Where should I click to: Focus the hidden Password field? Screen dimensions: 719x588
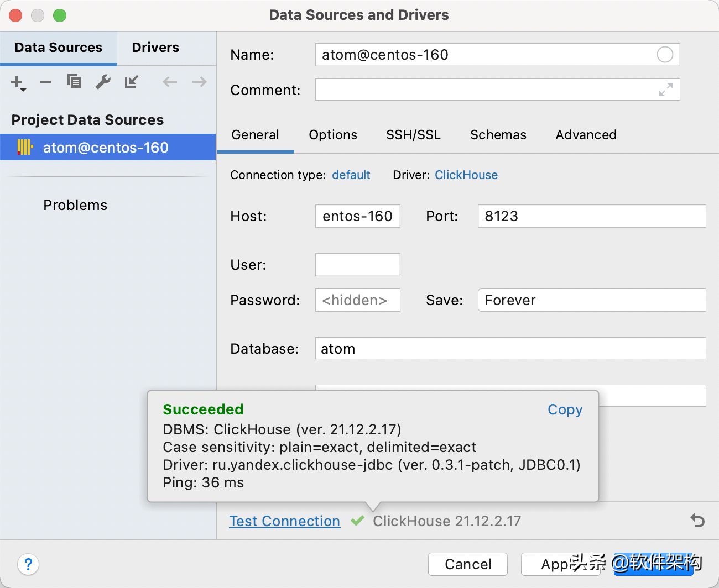point(358,300)
